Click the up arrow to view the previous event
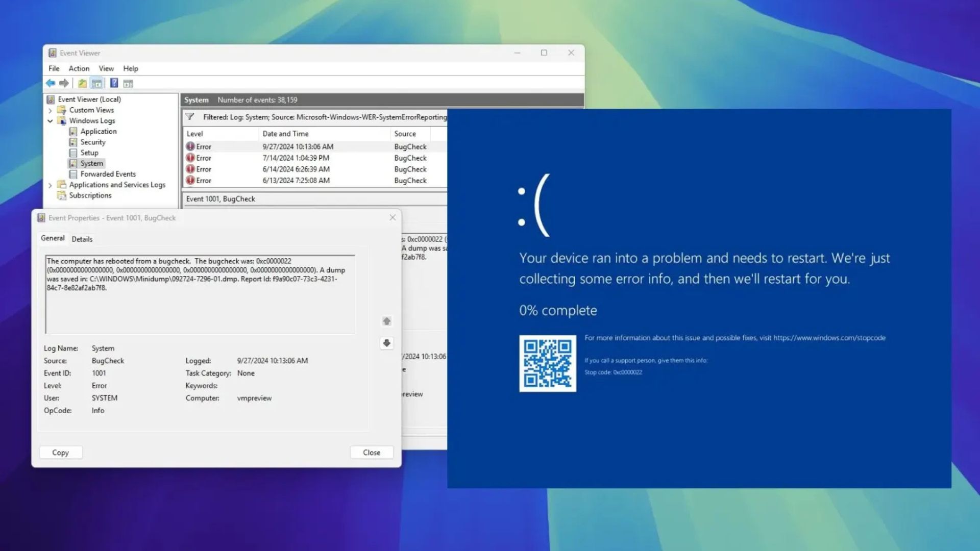Image resolution: width=980 pixels, height=551 pixels. coord(386,321)
